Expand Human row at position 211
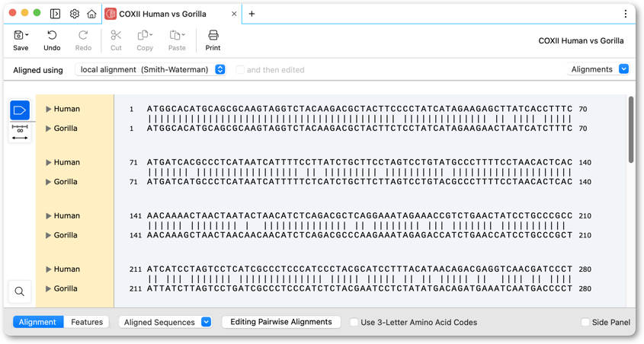 coord(49,269)
